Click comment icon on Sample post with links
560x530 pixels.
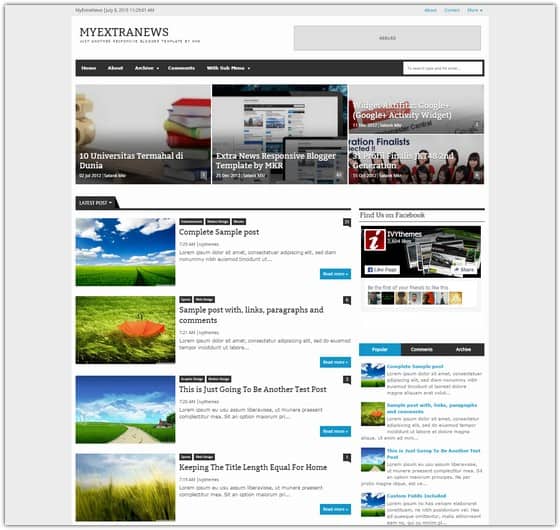pos(347,300)
